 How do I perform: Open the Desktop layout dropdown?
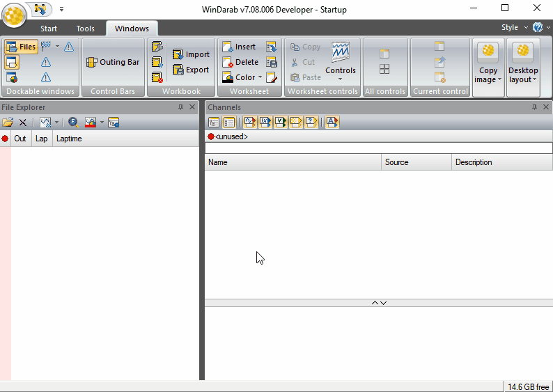[523, 67]
